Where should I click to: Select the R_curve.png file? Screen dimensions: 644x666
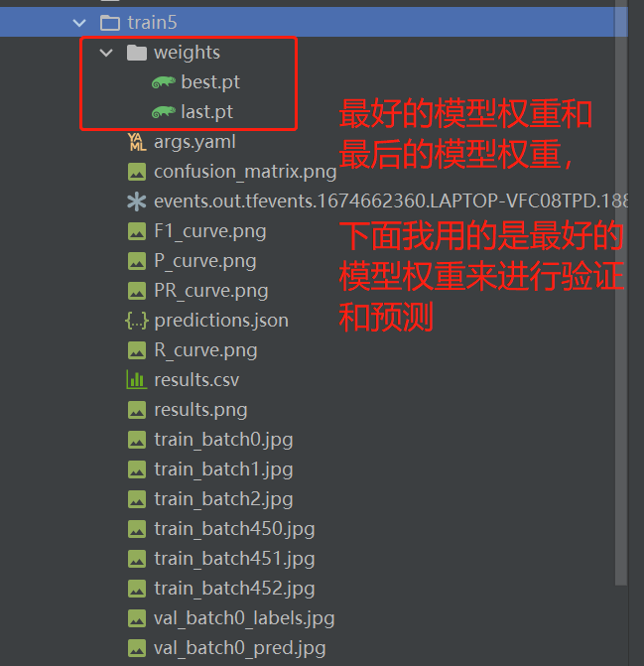[205, 350]
